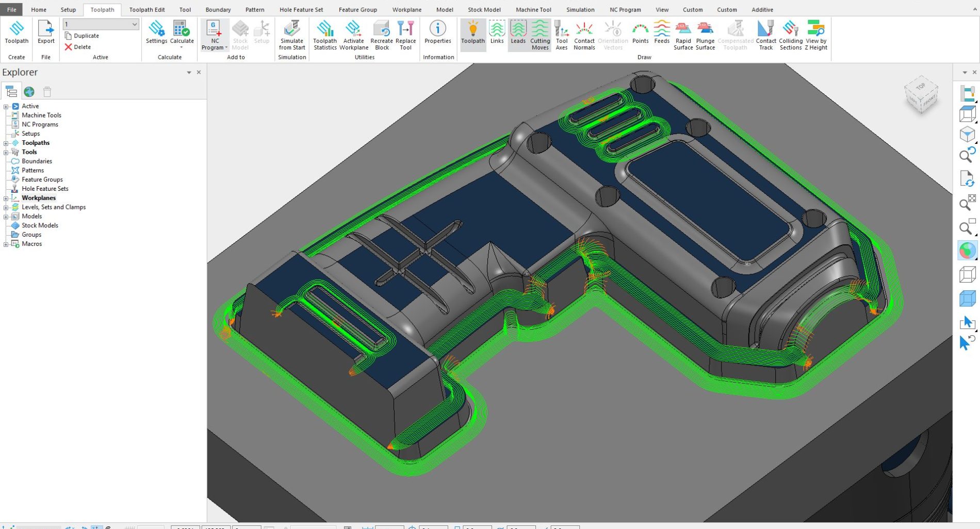Image resolution: width=980 pixels, height=529 pixels.
Task: Click the shading color sphere icon
Action: 967,251
